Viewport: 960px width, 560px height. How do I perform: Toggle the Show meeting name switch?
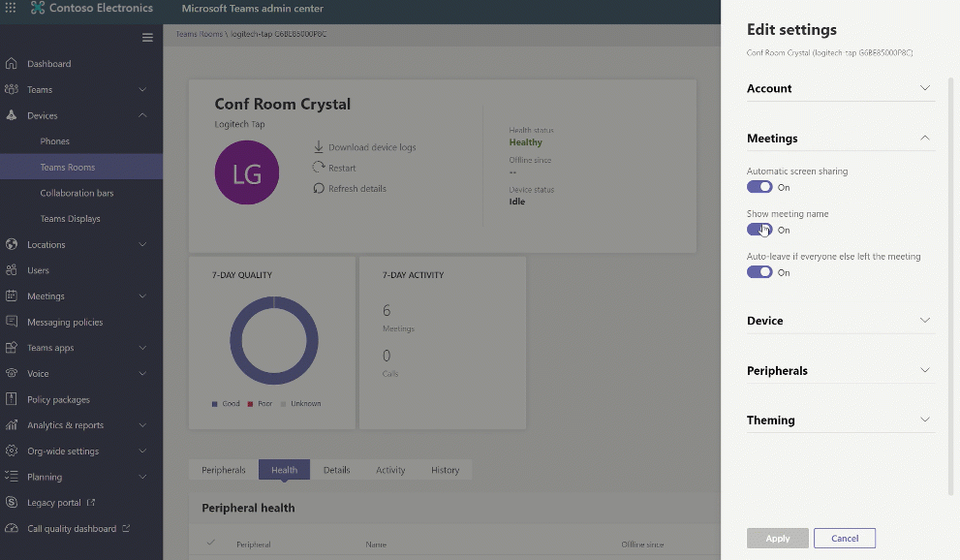point(759,230)
